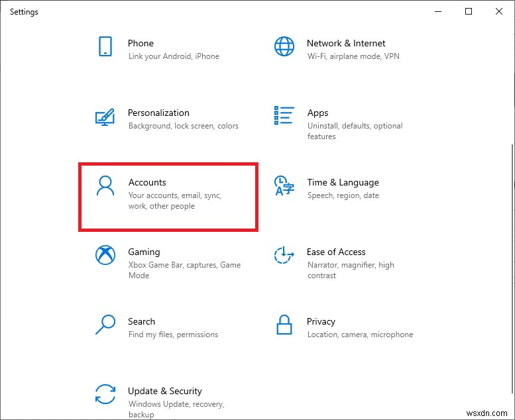Image resolution: width=515 pixels, height=420 pixels.
Task: Click the Personalization paintbrush icon
Action: [105, 117]
